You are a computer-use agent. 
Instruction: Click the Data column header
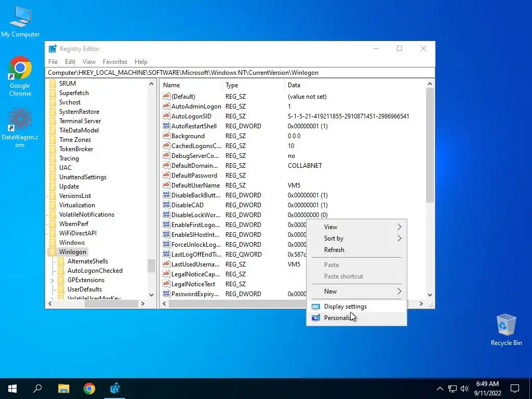355,85
